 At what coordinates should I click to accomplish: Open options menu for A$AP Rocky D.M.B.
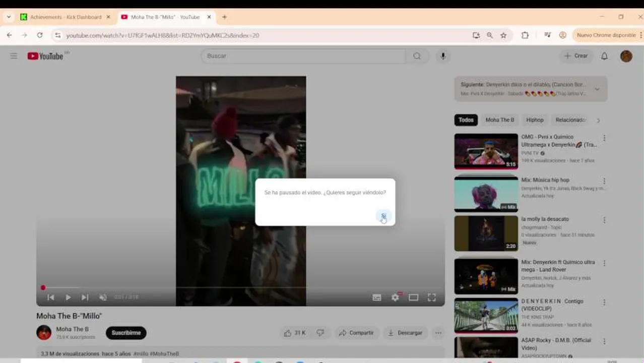tap(604, 341)
